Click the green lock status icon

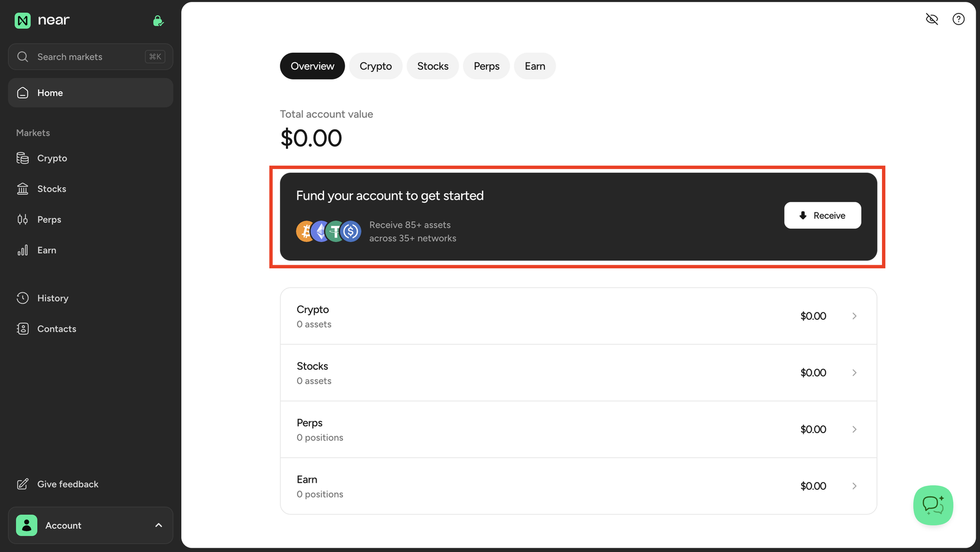[158, 21]
